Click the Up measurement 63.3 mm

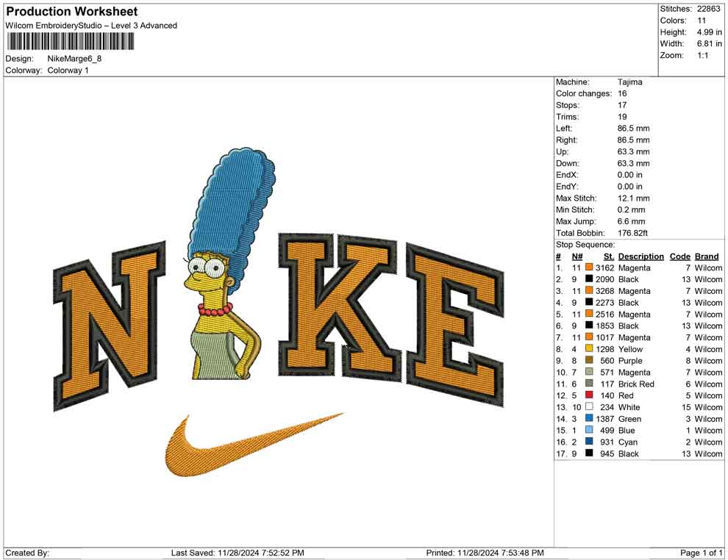(633, 151)
